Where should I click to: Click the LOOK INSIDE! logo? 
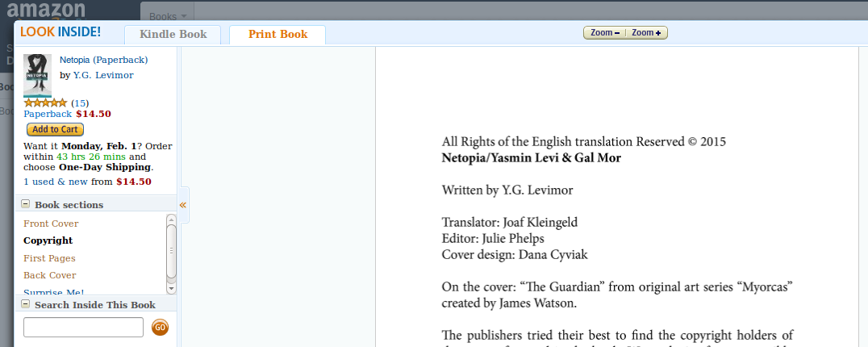(x=61, y=32)
